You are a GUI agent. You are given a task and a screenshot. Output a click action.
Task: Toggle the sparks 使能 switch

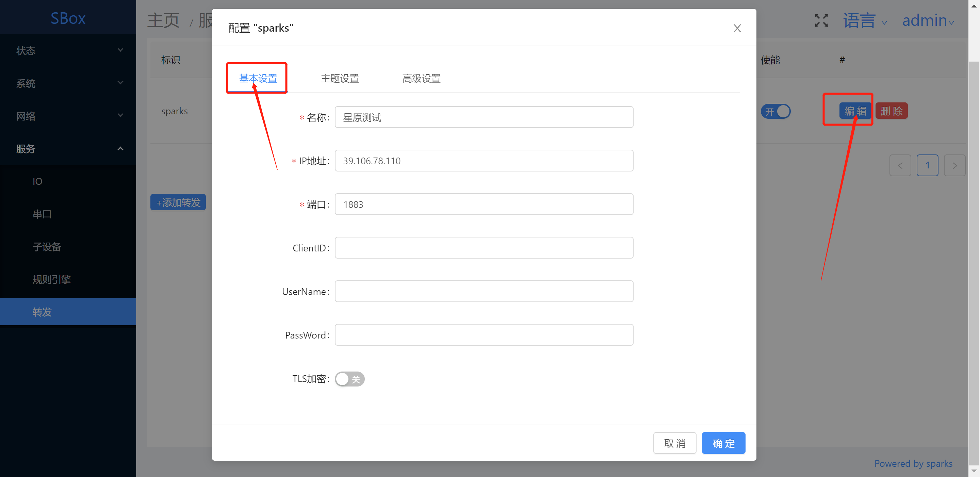click(775, 112)
